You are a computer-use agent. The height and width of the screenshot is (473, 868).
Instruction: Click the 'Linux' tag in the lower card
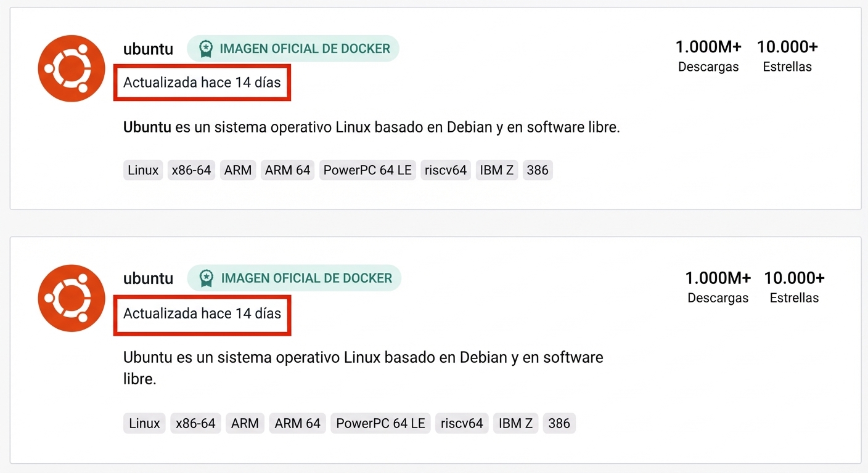point(144,423)
